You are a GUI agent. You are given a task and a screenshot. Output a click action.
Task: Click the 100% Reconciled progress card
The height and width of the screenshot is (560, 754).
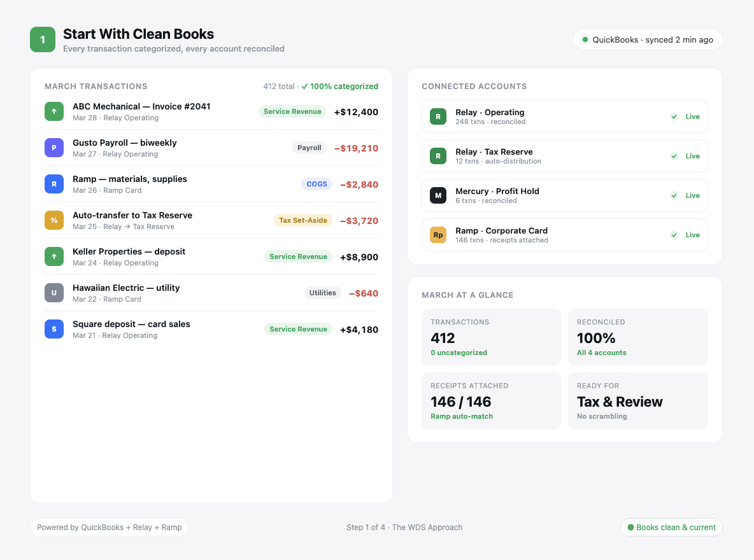pos(637,337)
